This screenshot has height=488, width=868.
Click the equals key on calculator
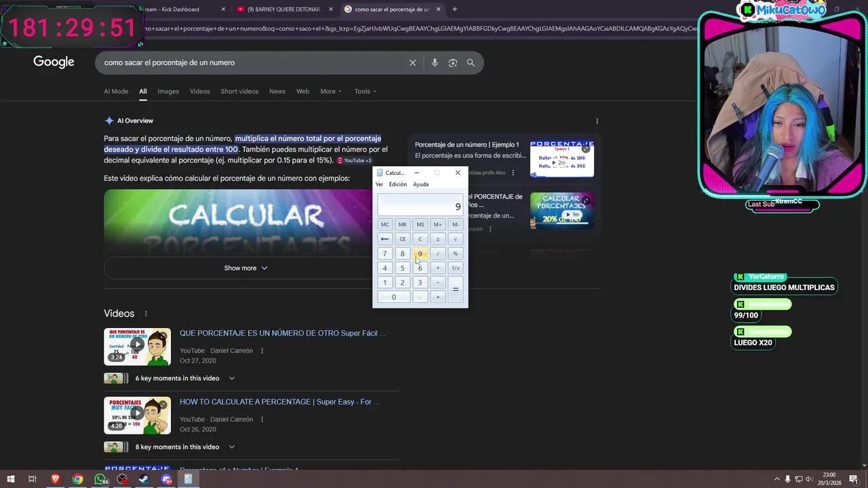tap(455, 289)
